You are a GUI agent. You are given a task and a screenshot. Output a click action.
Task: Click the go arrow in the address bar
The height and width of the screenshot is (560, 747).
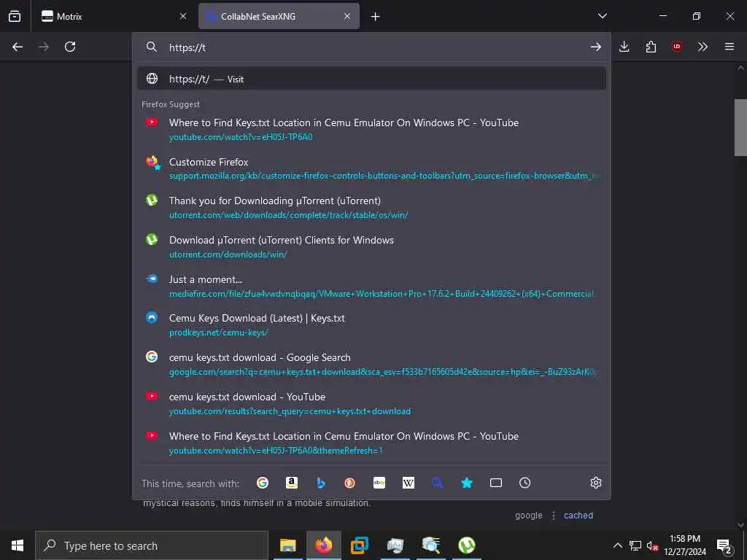click(595, 47)
